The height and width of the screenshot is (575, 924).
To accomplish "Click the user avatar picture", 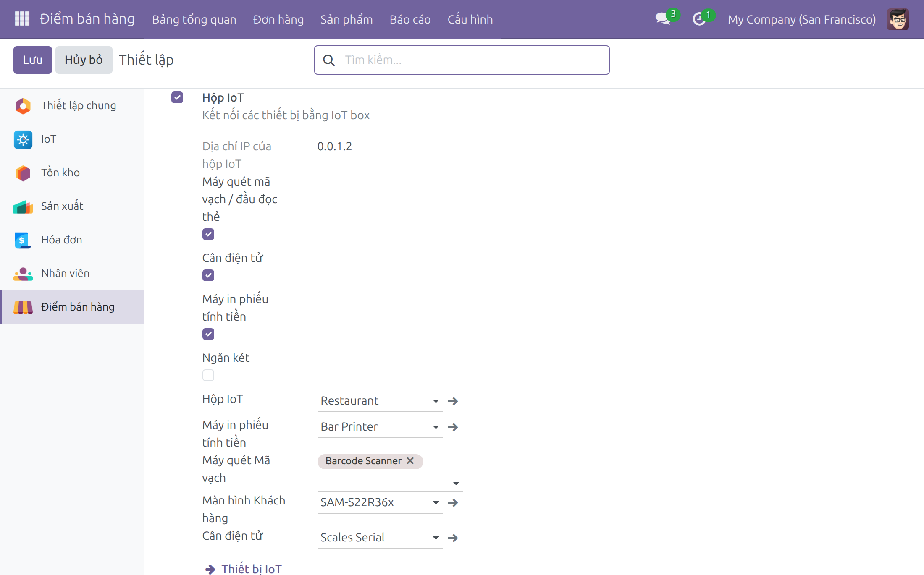I will coord(898,19).
